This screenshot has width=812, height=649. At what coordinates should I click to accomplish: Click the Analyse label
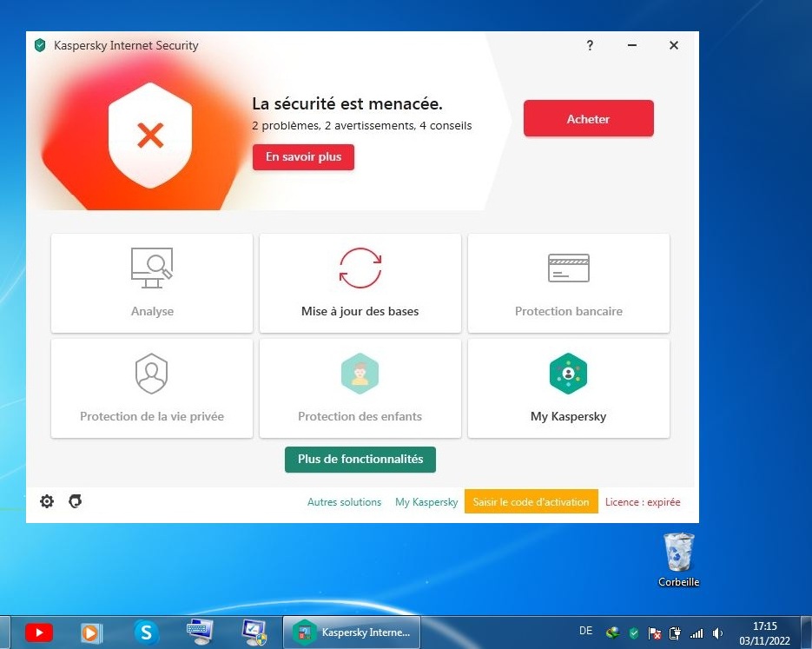pos(152,311)
